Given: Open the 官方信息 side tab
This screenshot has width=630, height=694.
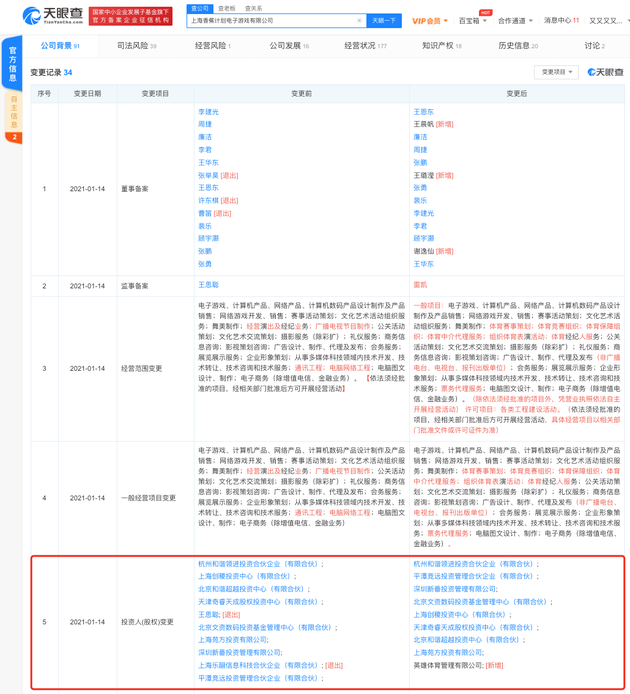Looking at the screenshot, I should (x=12, y=64).
